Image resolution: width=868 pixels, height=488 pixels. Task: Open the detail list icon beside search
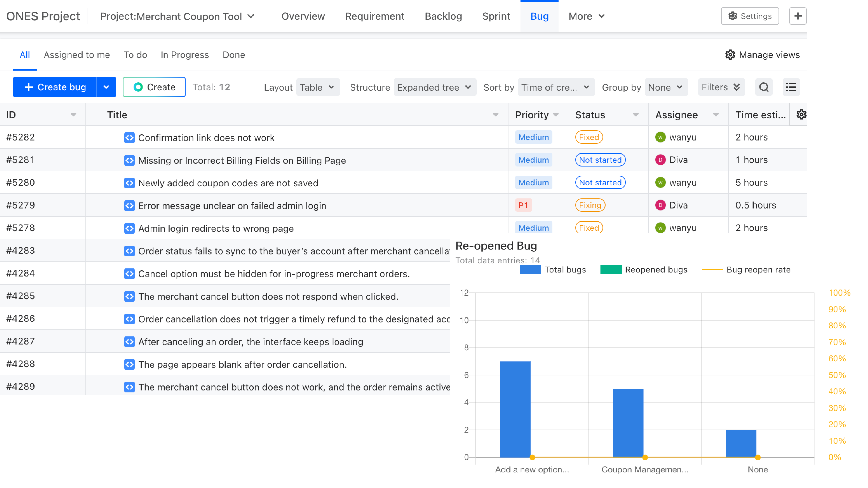(791, 87)
